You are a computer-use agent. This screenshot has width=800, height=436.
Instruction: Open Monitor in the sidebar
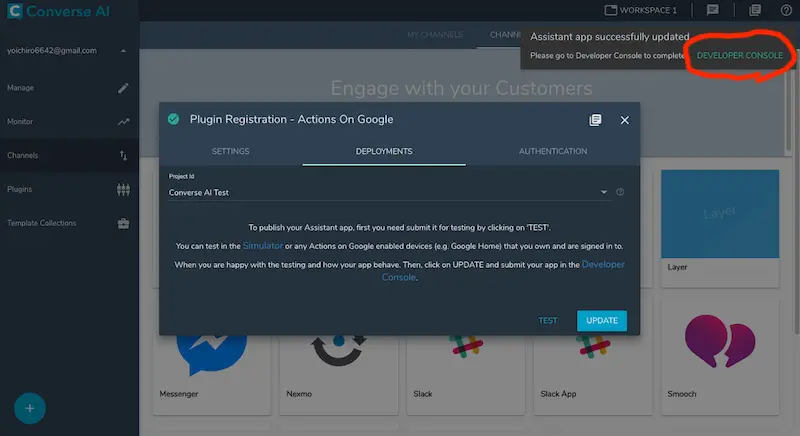[69, 121]
